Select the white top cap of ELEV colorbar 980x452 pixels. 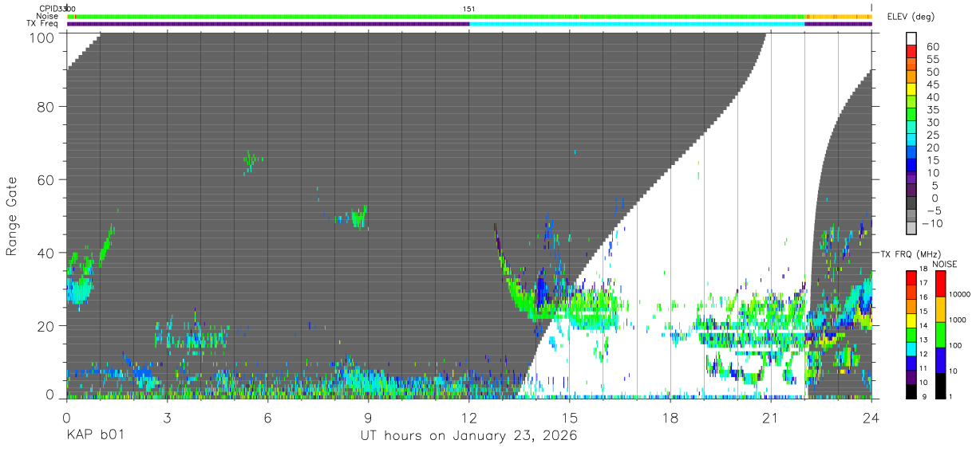point(911,39)
